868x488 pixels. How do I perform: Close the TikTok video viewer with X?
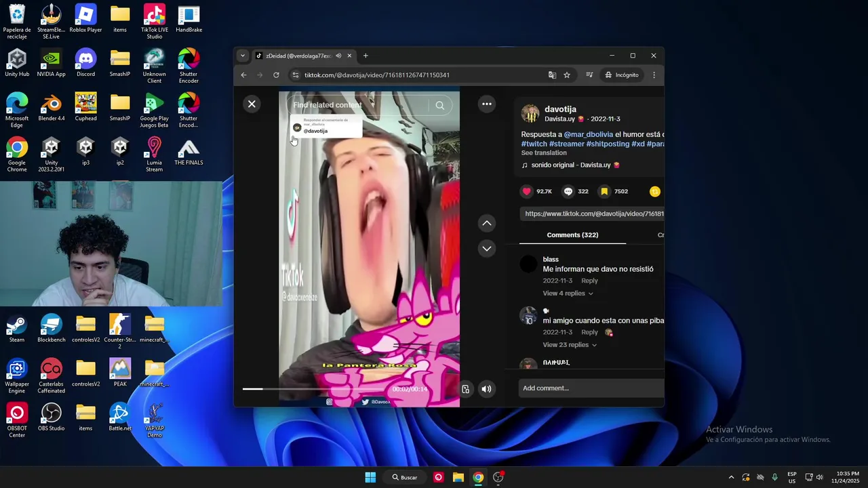pyautogui.click(x=252, y=104)
